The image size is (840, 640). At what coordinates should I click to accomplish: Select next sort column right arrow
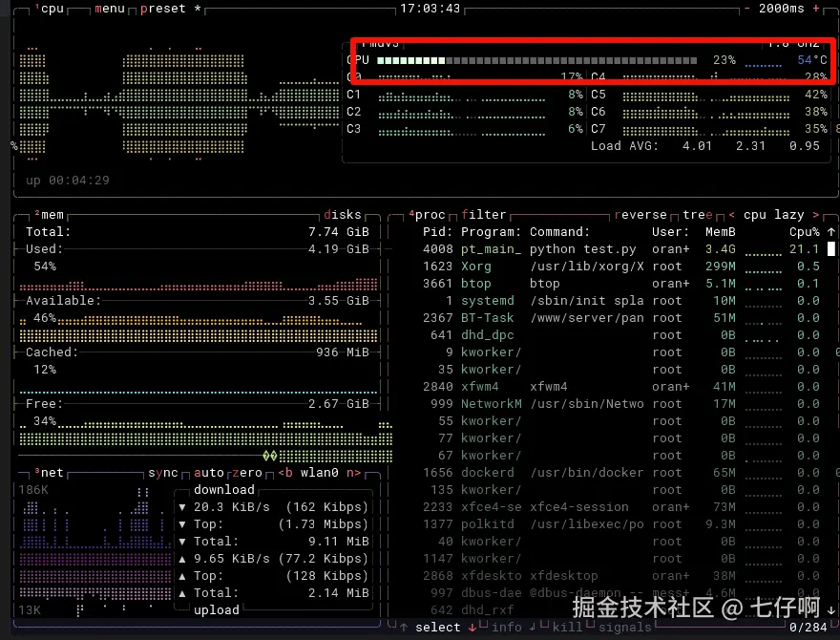pyautogui.click(x=816, y=215)
